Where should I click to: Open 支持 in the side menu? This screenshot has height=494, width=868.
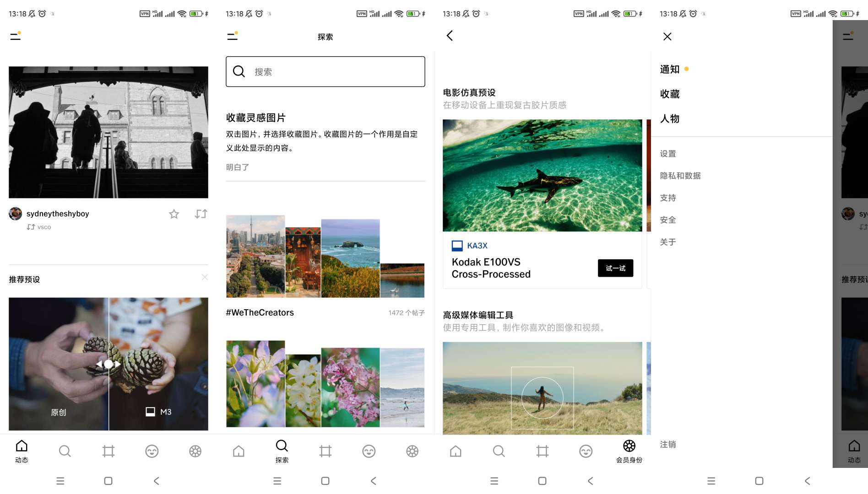pos(668,198)
